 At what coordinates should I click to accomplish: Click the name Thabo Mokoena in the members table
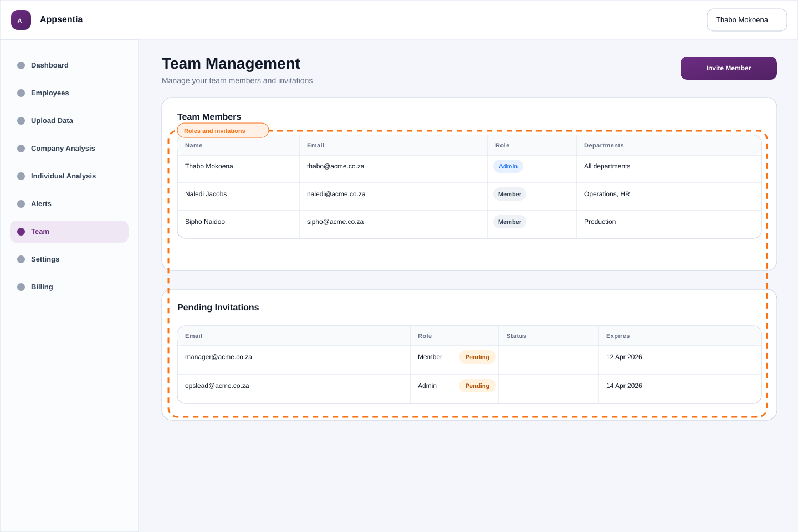[x=209, y=166]
